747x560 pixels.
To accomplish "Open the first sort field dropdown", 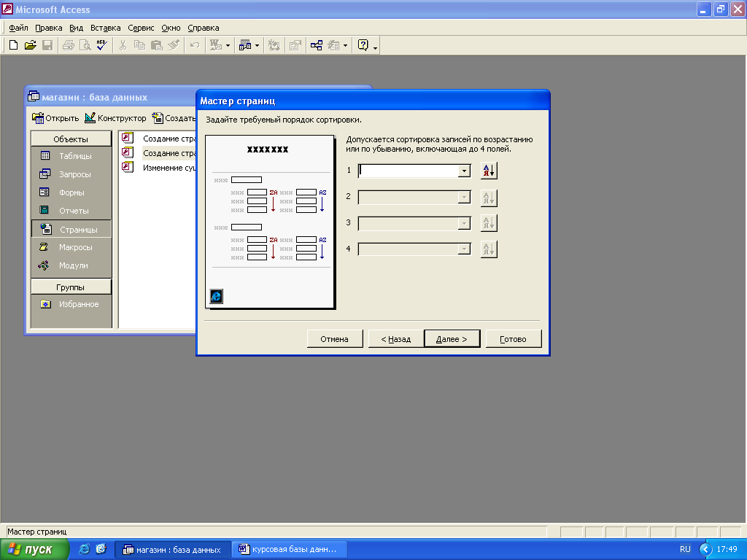I will click(463, 171).
